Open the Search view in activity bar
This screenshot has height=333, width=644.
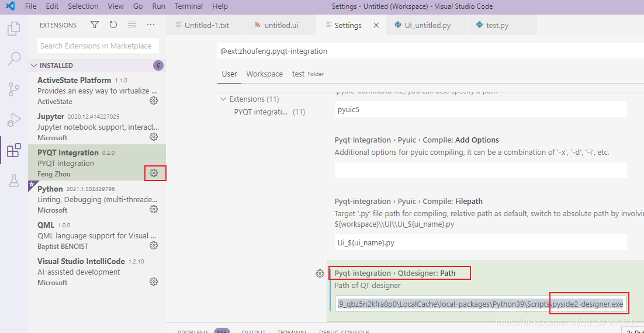click(14, 59)
